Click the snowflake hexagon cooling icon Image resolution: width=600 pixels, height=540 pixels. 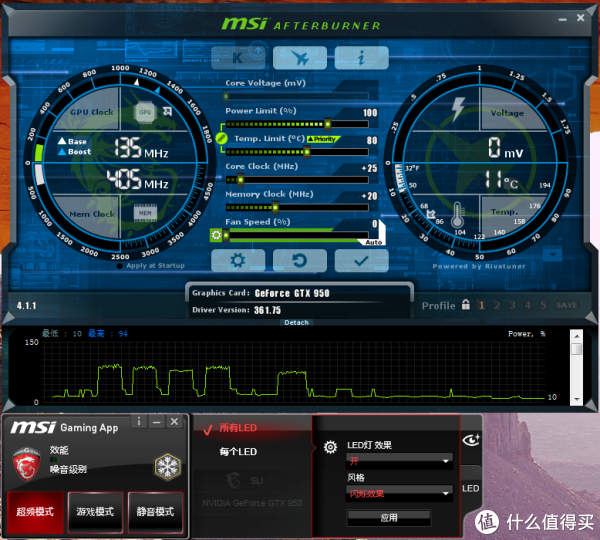point(168,467)
